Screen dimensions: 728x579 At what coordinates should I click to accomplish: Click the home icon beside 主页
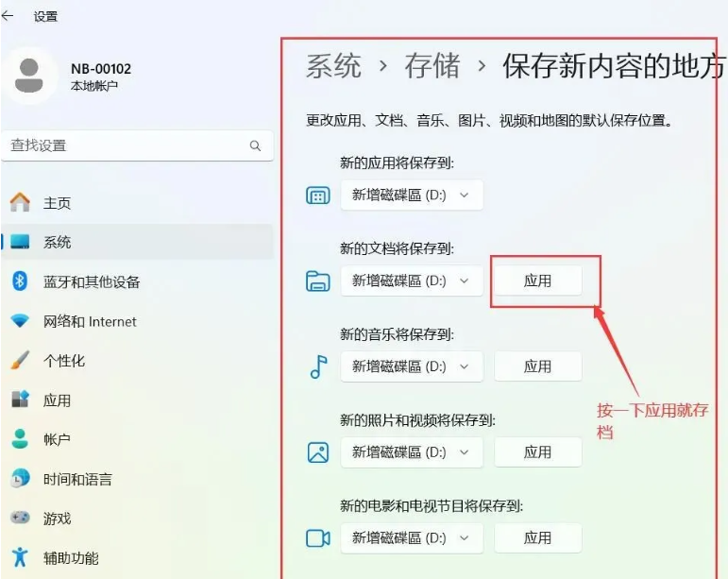click(x=20, y=202)
